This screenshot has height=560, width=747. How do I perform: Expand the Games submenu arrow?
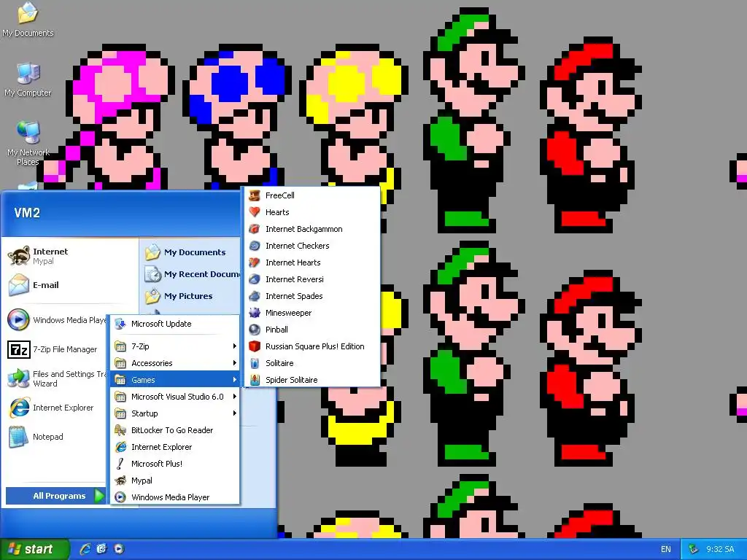coord(234,379)
